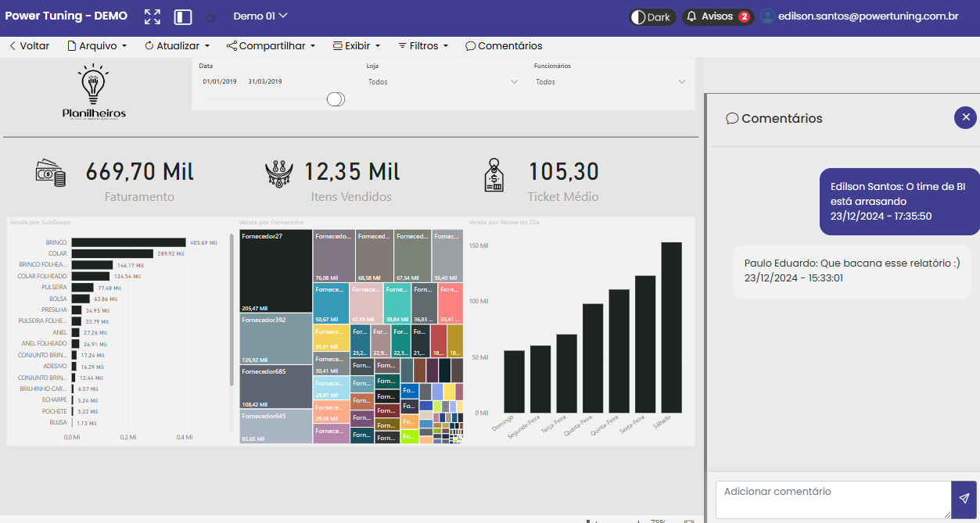Mark report as favorite with star icon

[210, 16]
